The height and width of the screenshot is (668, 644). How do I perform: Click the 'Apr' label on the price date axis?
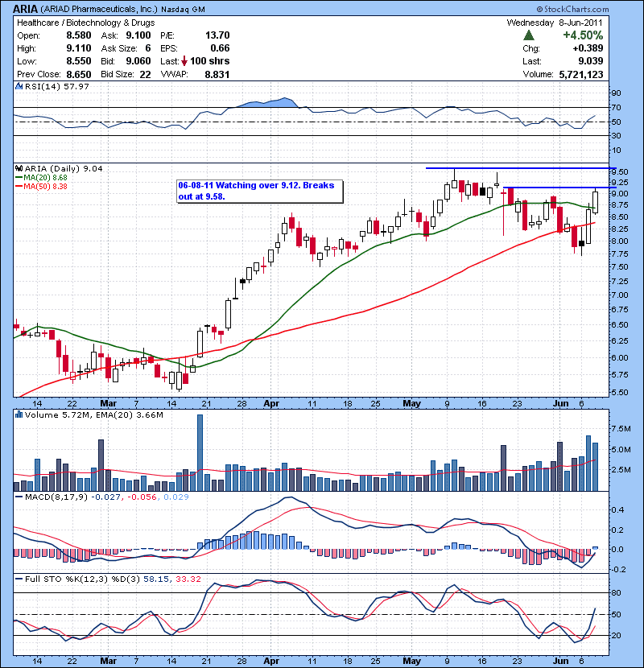(271, 403)
